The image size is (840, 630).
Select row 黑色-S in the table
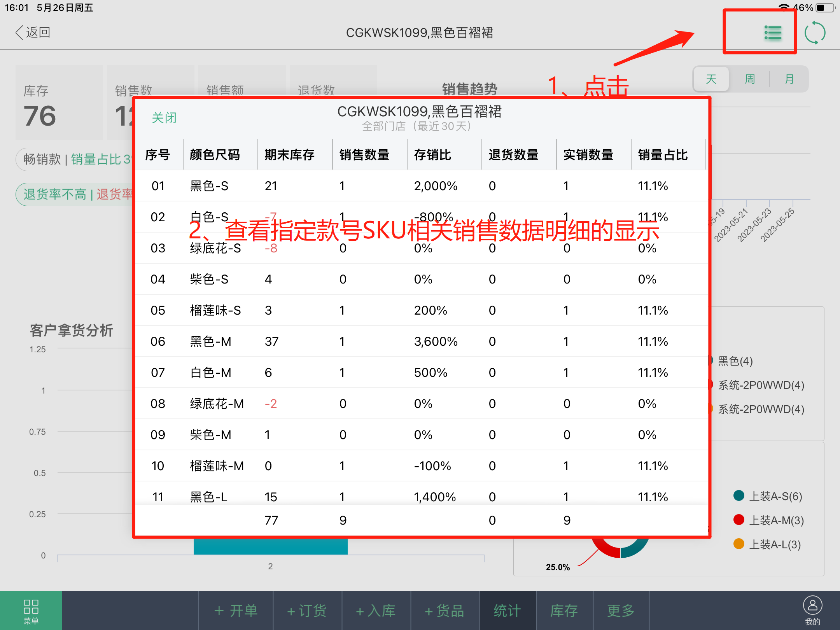pos(421,186)
